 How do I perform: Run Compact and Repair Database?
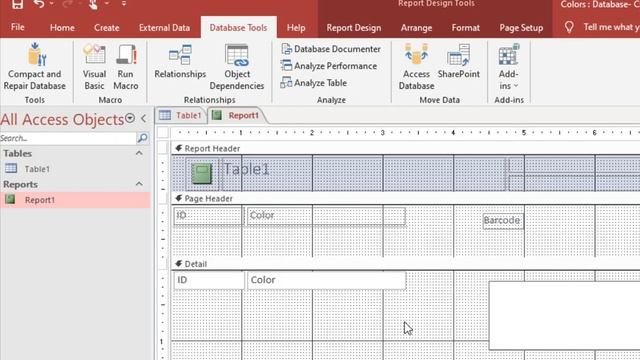[35, 67]
